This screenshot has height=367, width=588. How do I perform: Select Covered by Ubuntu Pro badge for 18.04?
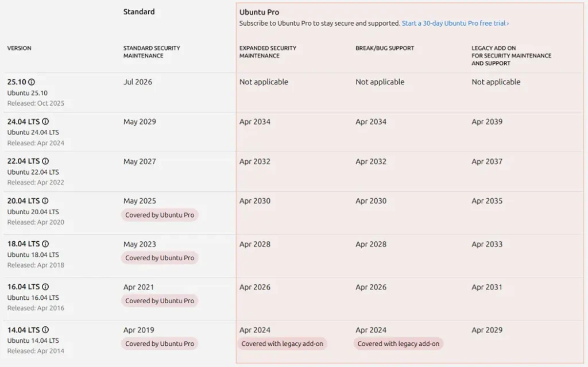coord(160,258)
